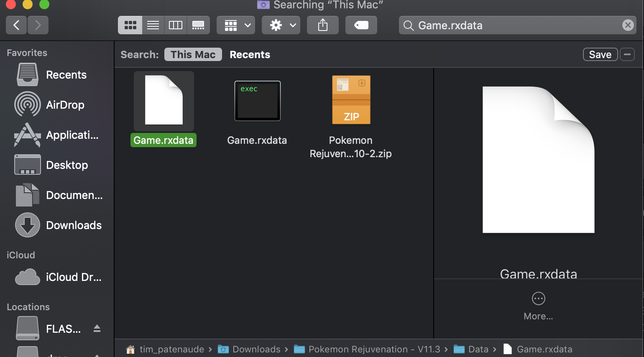
Task: Switch to column view
Action: (176, 25)
